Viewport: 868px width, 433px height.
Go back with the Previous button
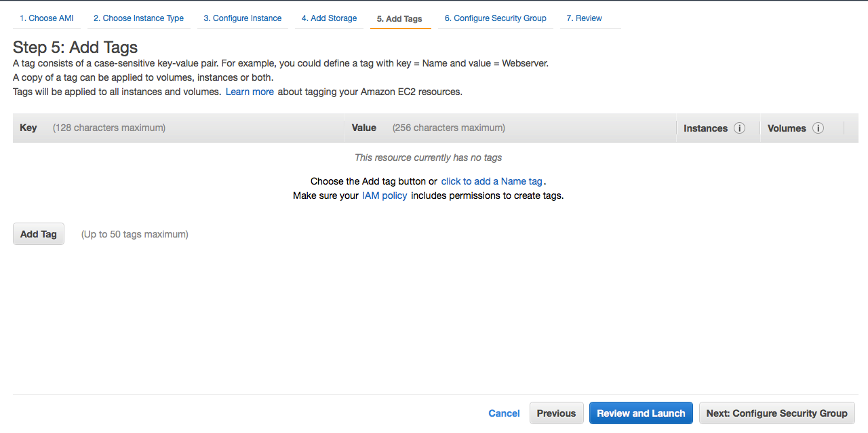coord(556,413)
